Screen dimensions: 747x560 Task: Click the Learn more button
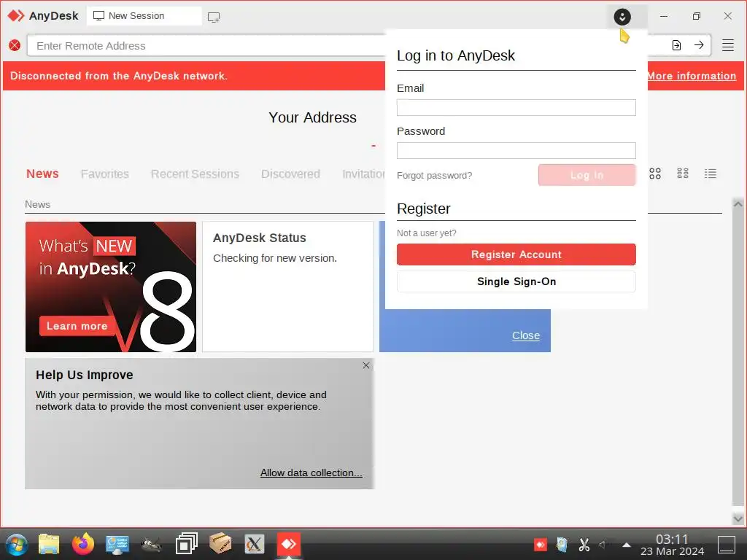[77, 326]
